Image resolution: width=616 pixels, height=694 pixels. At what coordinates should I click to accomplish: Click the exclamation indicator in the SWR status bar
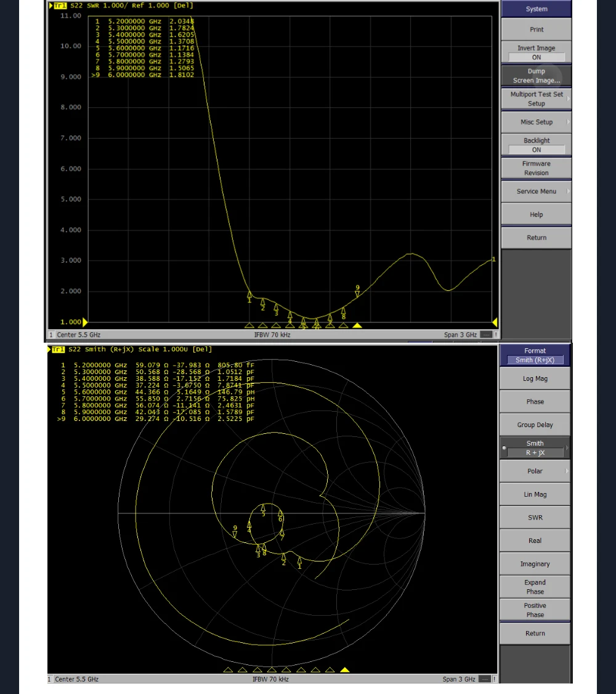click(x=496, y=335)
